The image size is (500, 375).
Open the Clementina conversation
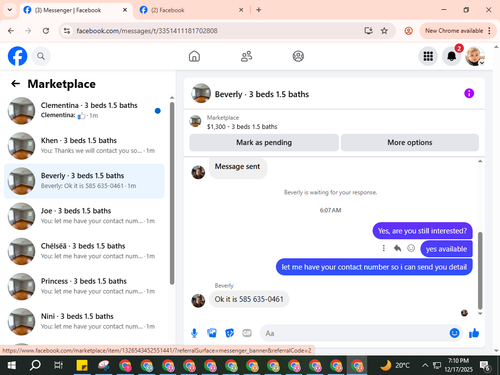click(x=84, y=111)
